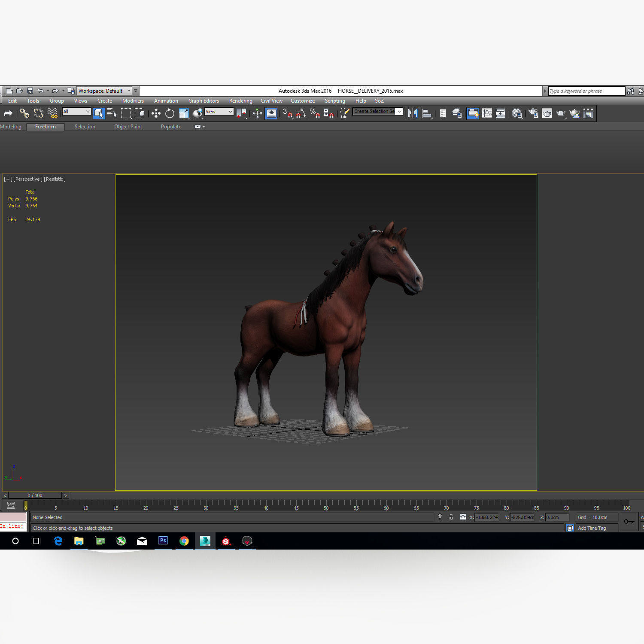
Task: Toggle the 3D Snaps button
Action: pos(288,113)
